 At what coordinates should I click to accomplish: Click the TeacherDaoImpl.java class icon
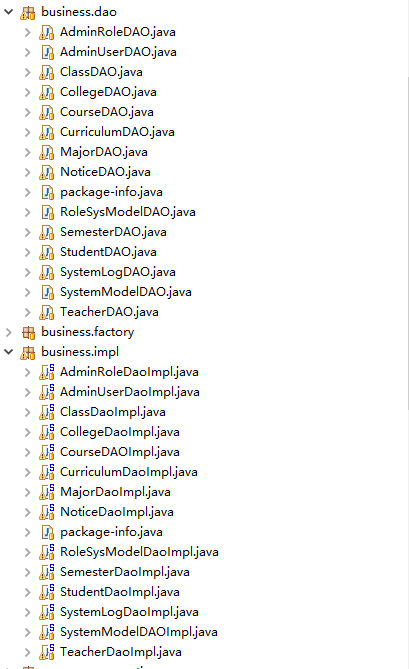[47, 652]
